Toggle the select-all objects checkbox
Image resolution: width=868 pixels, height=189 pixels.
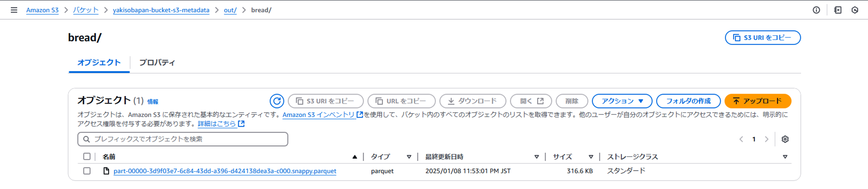pyautogui.click(x=87, y=156)
